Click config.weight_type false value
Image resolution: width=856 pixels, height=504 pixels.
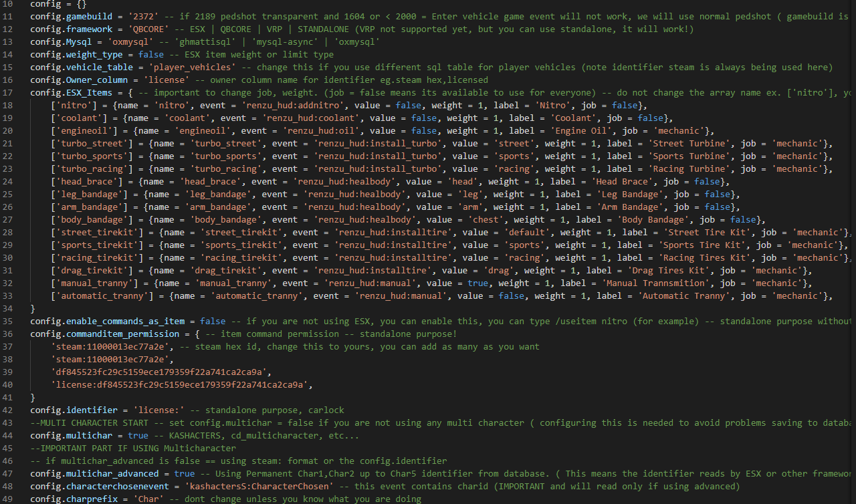[150, 55]
